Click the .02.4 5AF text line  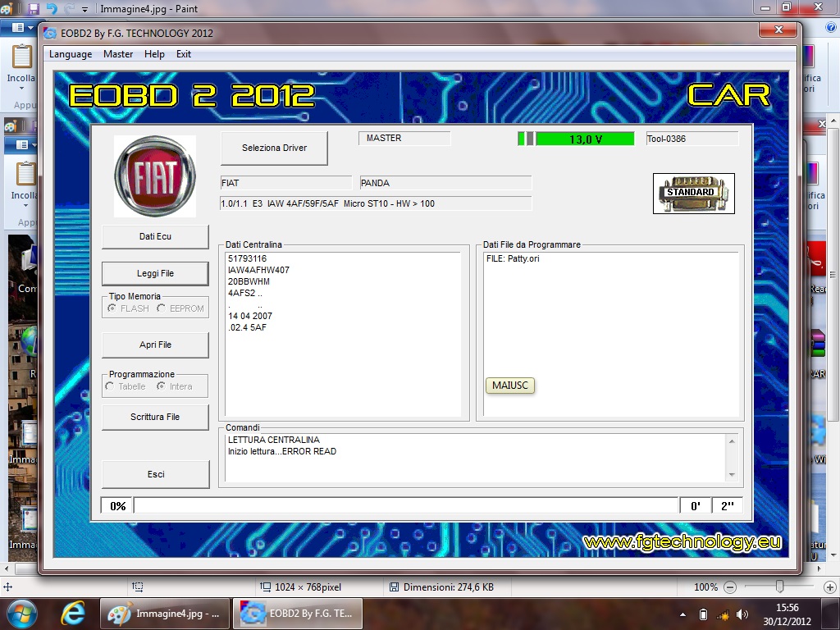(x=247, y=327)
